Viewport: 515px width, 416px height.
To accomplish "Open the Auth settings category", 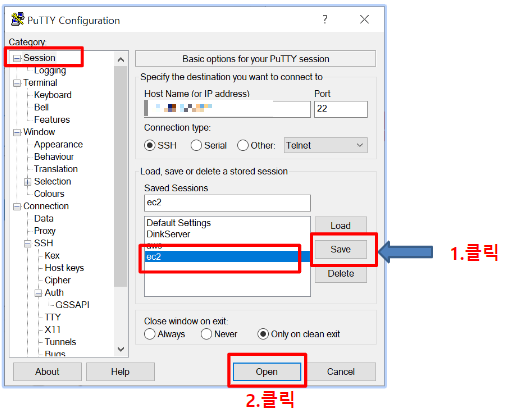I will [54, 293].
